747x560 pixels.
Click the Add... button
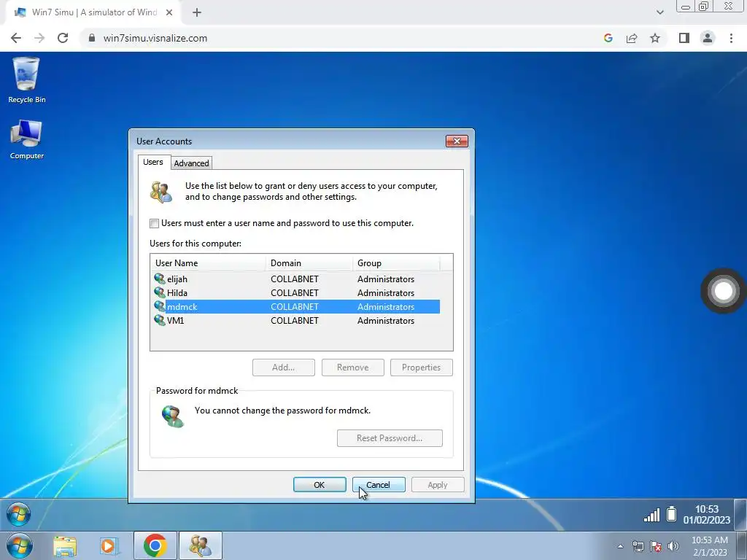click(x=284, y=367)
